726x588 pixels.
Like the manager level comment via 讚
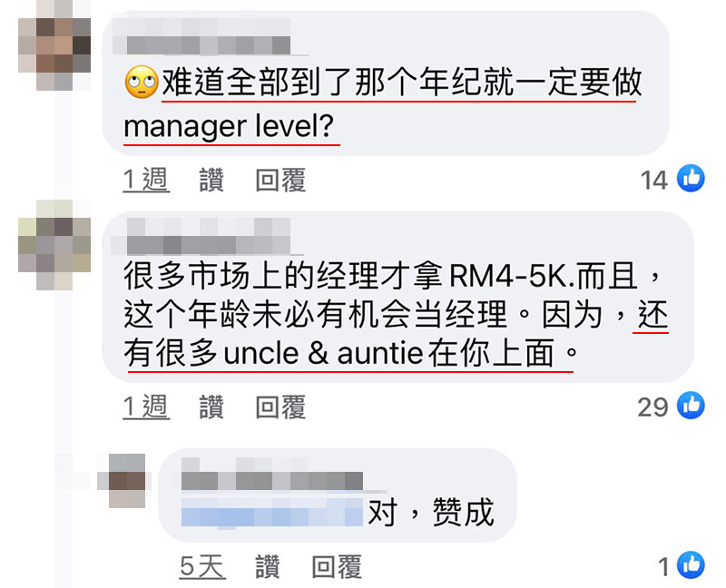pyautogui.click(x=211, y=180)
